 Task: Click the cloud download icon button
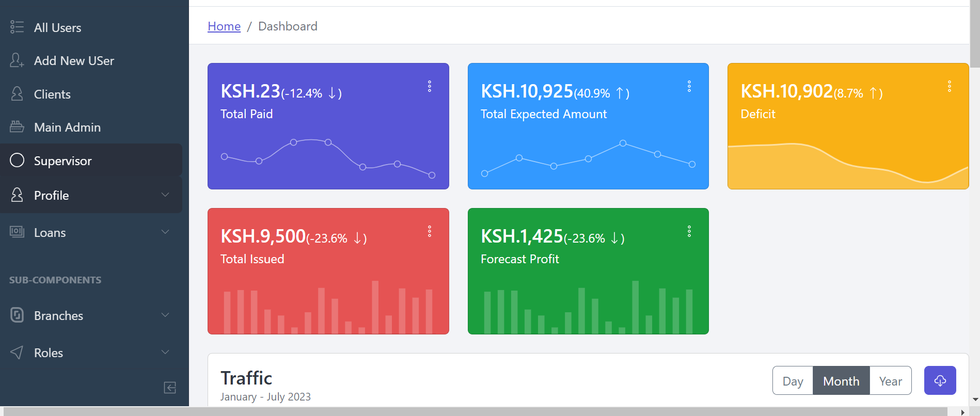click(x=940, y=381)
